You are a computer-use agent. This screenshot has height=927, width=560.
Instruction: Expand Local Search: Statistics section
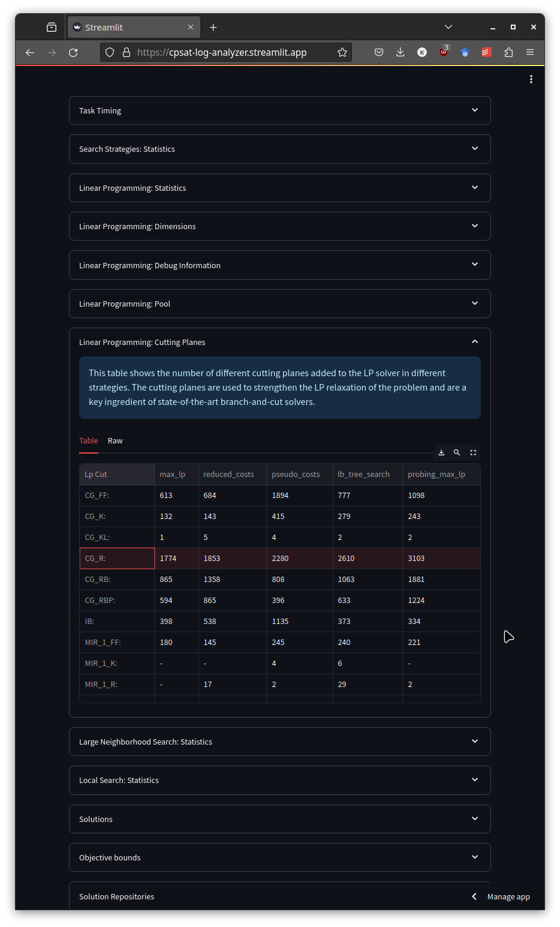(280, 780)
